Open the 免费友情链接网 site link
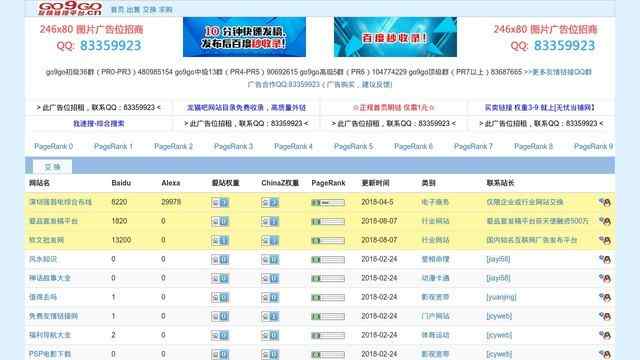This screenshot has height=360, width=640. [53, 316]
